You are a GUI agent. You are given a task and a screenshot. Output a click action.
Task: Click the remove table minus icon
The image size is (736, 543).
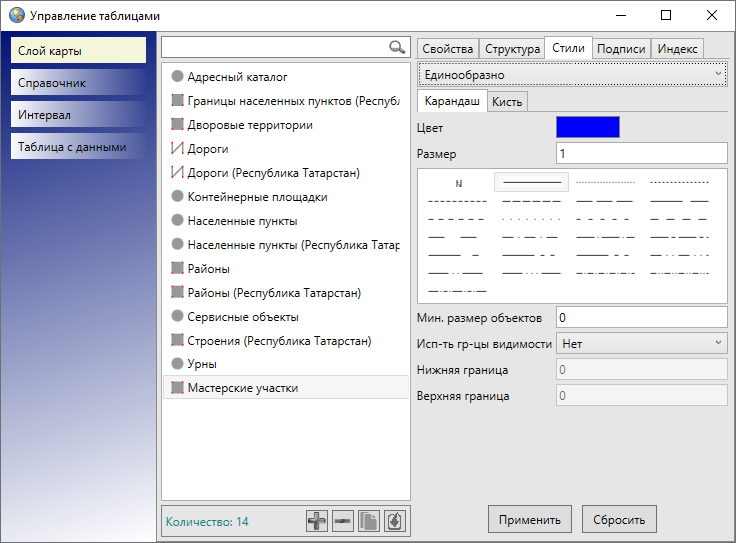343,521
